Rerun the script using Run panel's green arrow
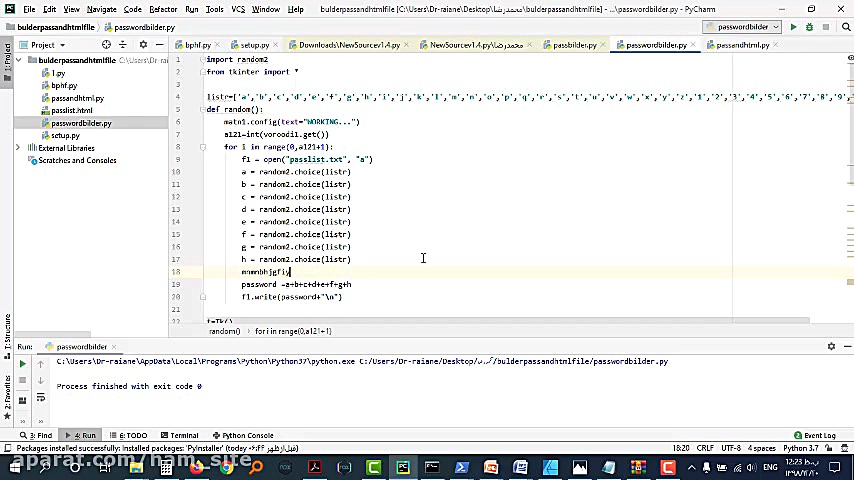 [x=23, y=364]
